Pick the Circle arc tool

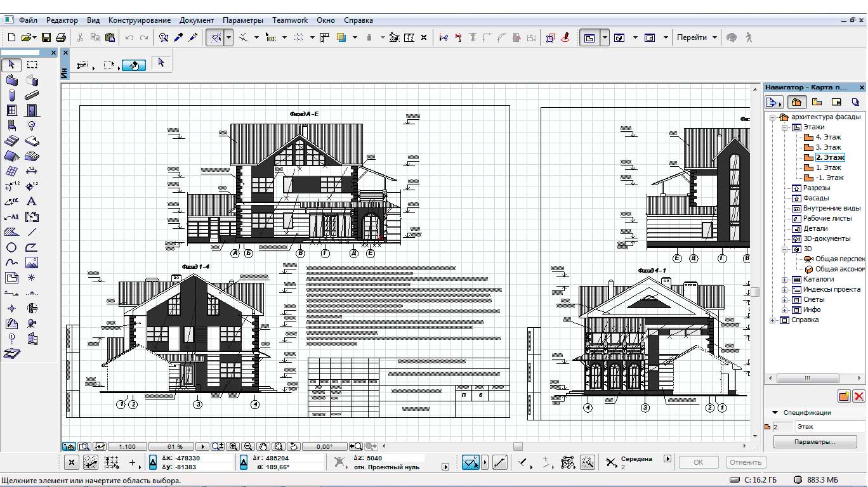pyautogui.click(x=11, y=247)
